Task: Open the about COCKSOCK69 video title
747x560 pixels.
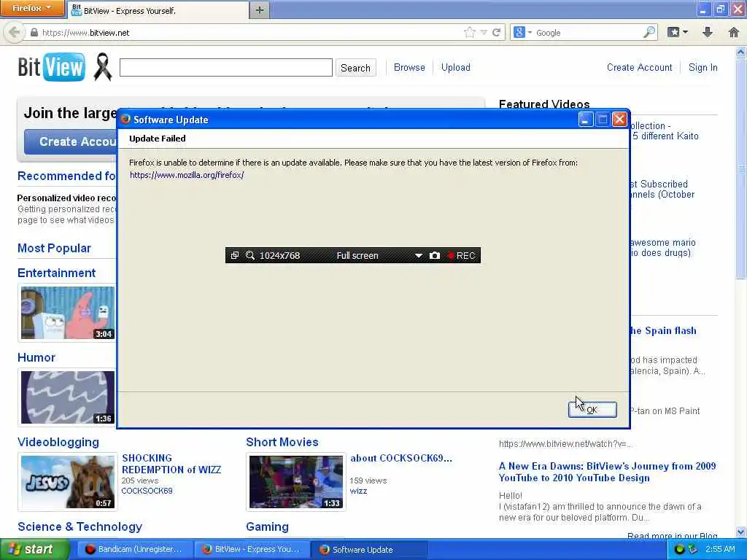Action: [x=401, y=458]
